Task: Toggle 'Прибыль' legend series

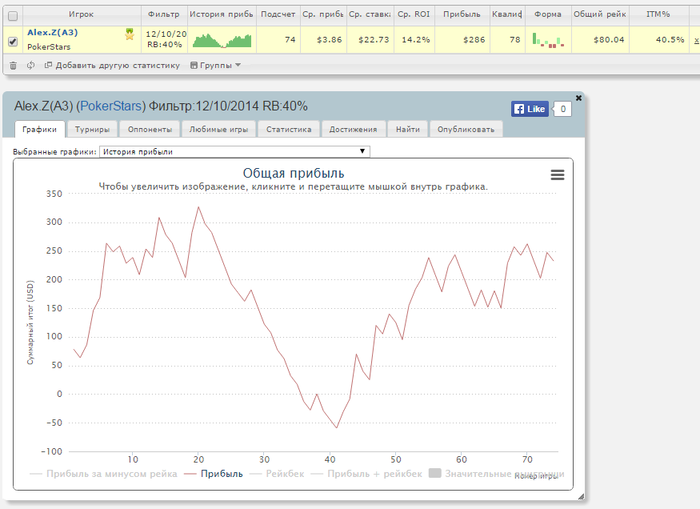Action: click(x=214, y=474)
